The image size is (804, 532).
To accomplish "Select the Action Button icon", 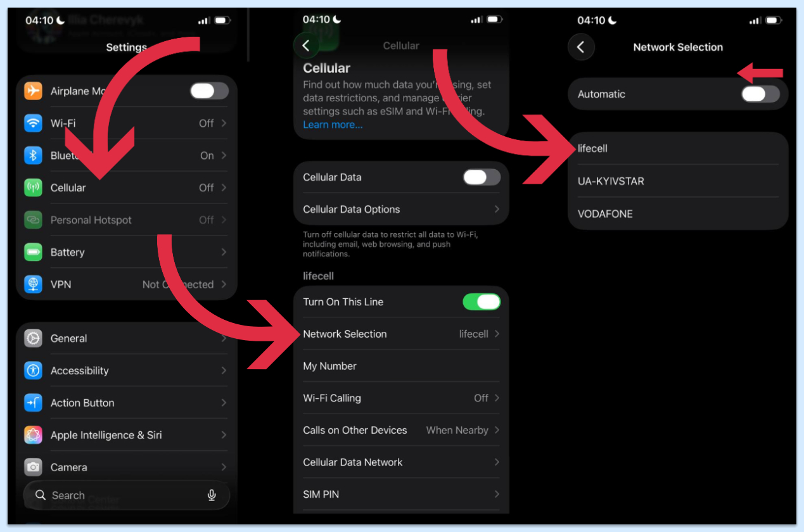I will point(33,403).
